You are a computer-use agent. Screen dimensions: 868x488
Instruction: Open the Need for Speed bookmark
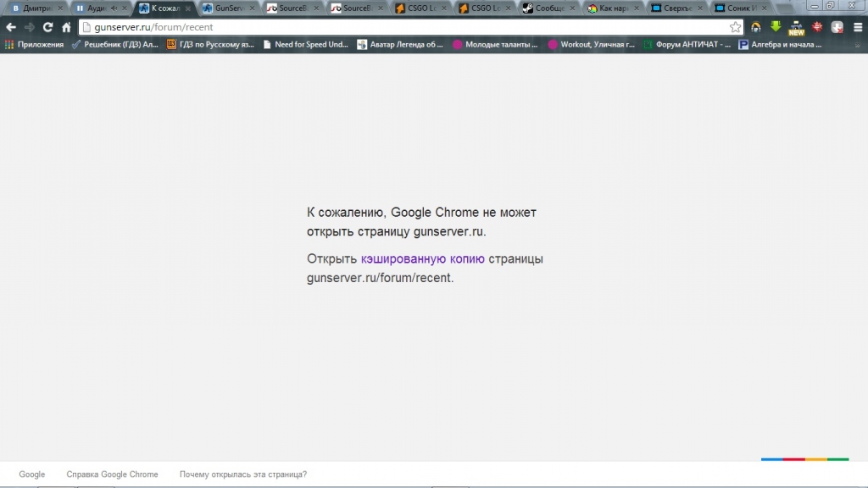point(306,44)
